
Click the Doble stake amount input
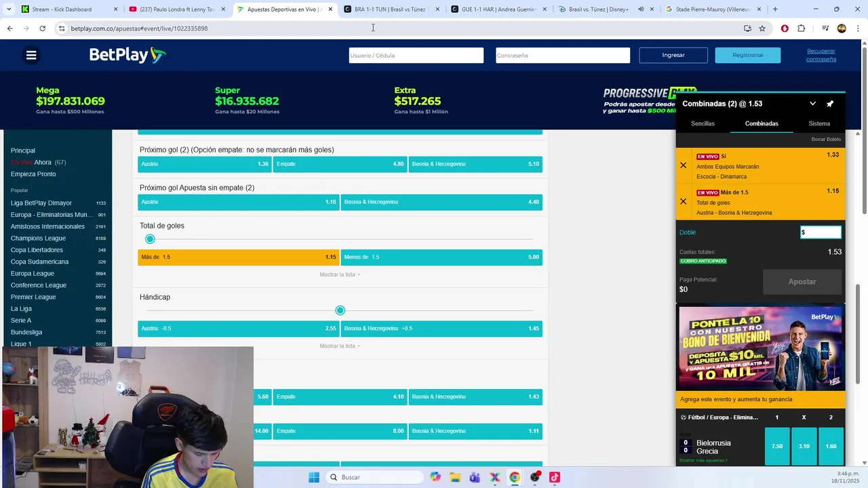coord(821,232)
